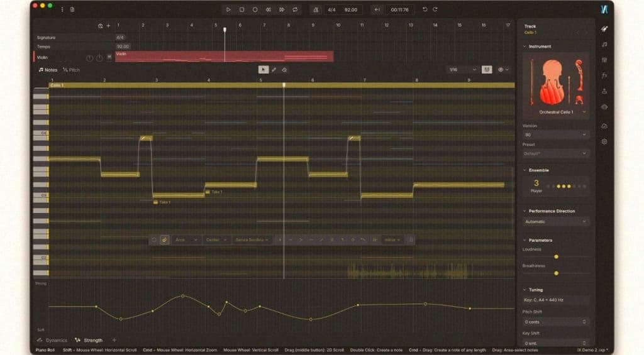Image resolution: width=644 pixels, height=355 pixels.
Task: Click the 92.00 tempo field in transport
Action: coord(351,9)
